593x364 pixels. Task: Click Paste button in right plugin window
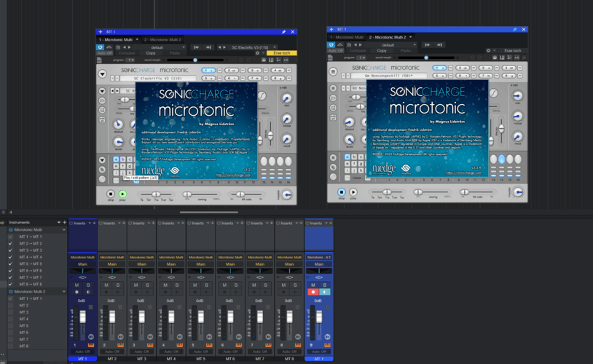pyautogui.click(x=406, y=50)
